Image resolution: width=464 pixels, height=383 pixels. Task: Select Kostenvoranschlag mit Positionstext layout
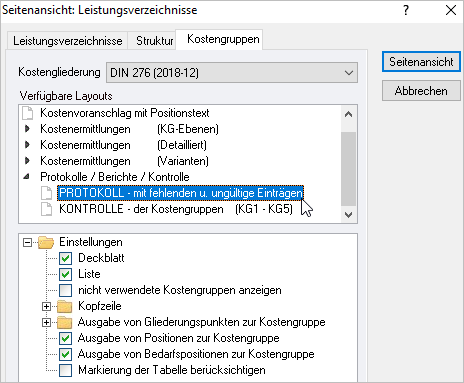point(125,113)
